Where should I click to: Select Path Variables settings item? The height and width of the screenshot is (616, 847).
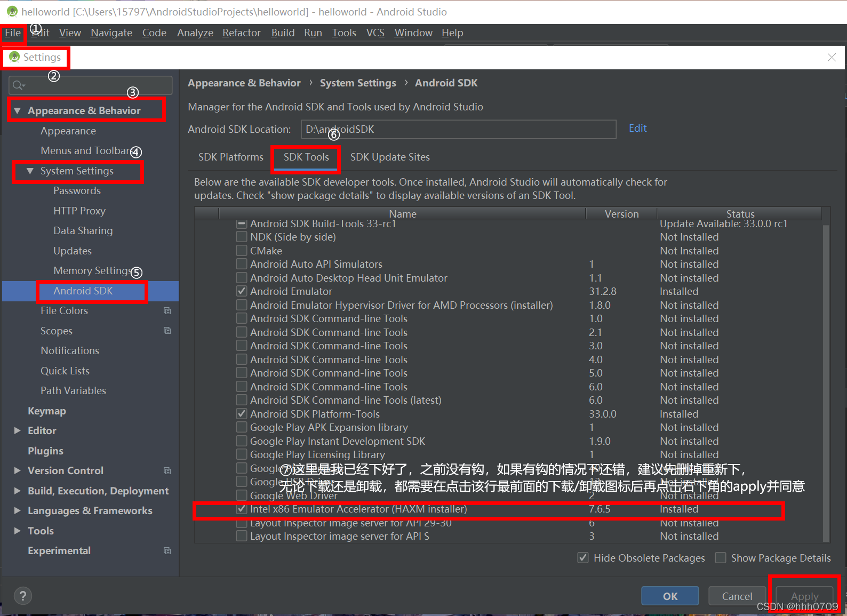(73, 390)
